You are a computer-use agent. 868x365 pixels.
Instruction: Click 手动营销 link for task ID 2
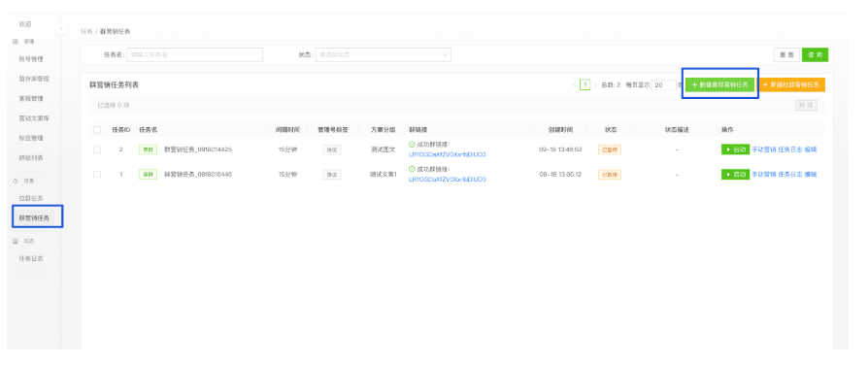[763, 149]
